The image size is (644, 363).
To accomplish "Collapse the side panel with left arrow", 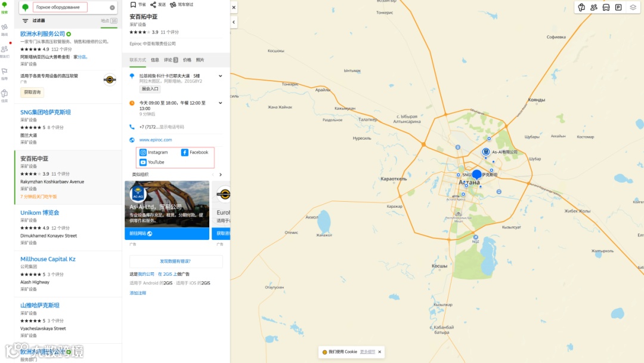I will (234, 22).
